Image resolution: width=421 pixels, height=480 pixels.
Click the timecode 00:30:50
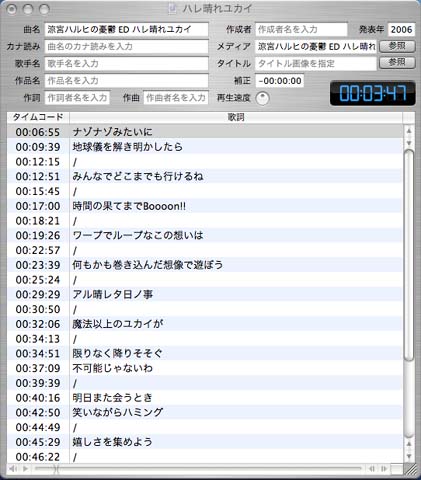pos(38,309)
